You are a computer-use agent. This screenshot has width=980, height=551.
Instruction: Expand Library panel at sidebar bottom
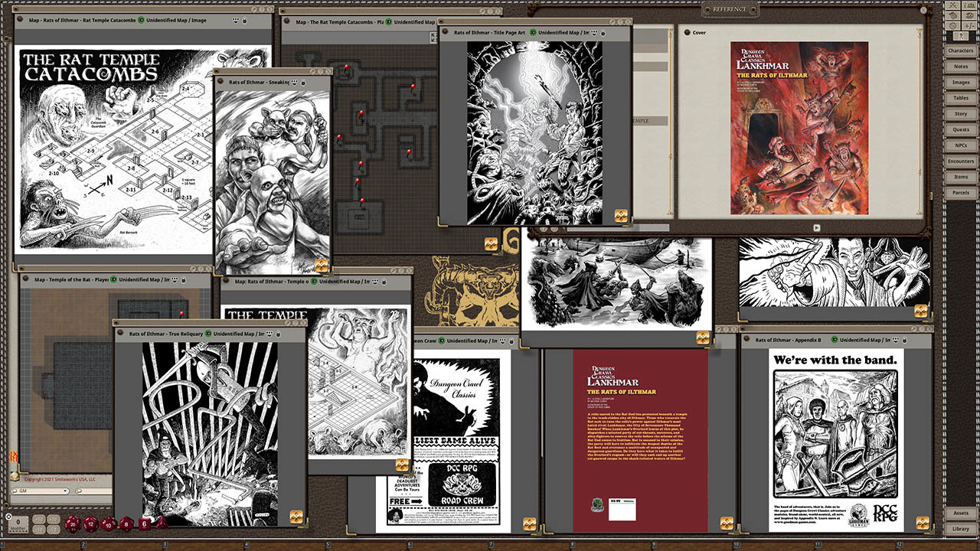(x=960, y=529)
